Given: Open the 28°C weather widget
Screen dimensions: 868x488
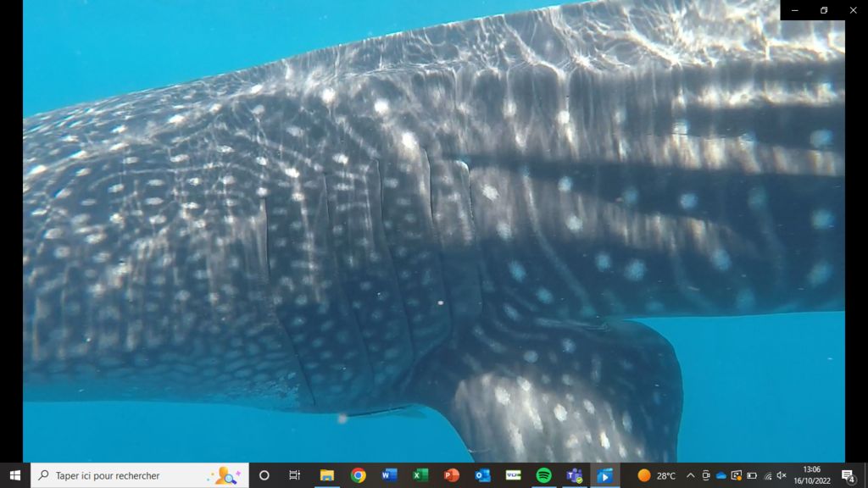Looking at the screenshot, I should [657, 475].
